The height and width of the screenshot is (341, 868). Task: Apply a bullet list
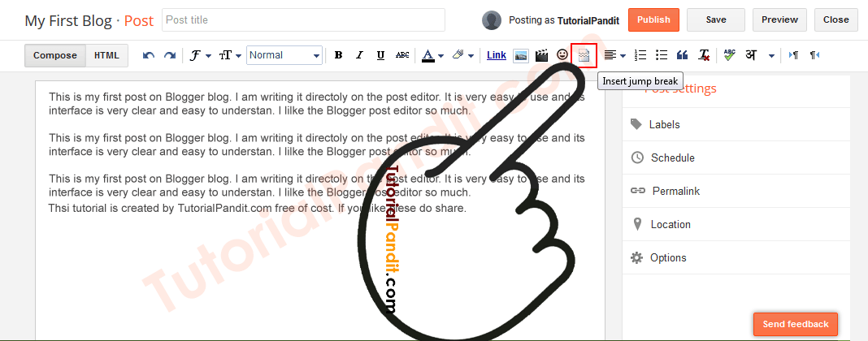(x=662, y=55)
